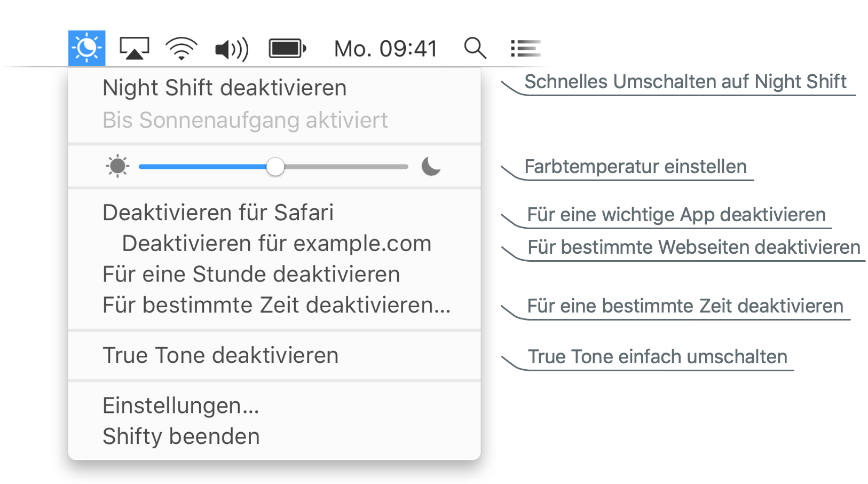Toggle Night Shift deaktivieren
The width and height of the screenshot is (868, 484).
pyautogui.click(x=225, y=88)
